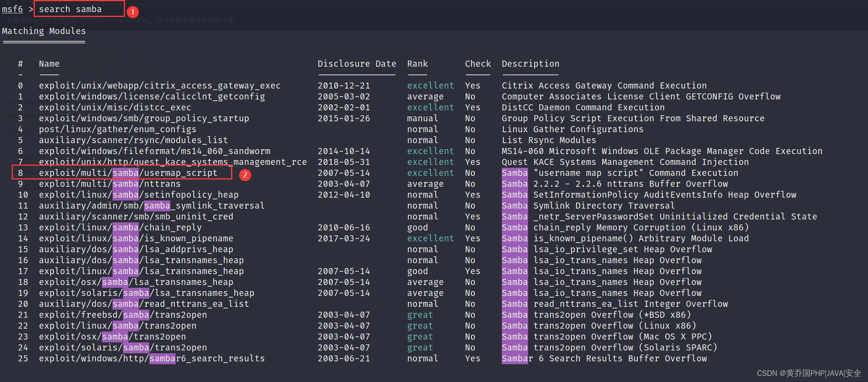Select module exploit/osx/samba/lsa_transnames_heap

pos(136,282)
